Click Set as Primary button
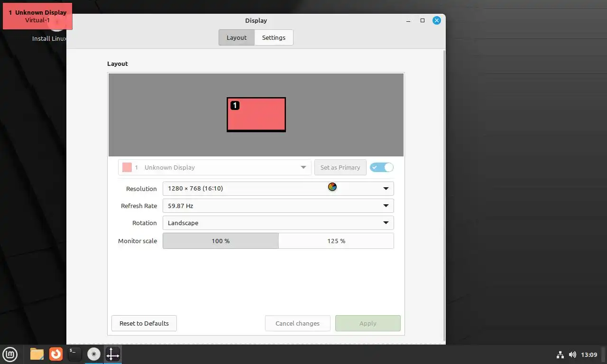The image size is (607, 364). click(x=340, y=167)
